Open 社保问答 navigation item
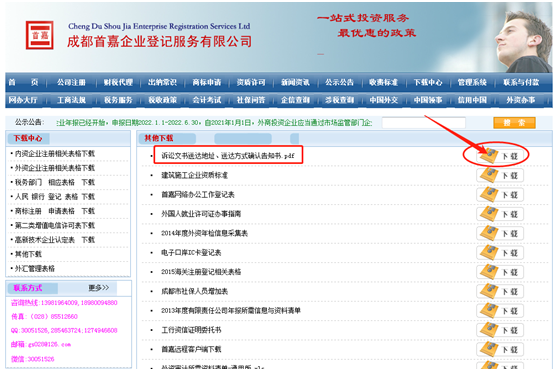 pos(251,100)
